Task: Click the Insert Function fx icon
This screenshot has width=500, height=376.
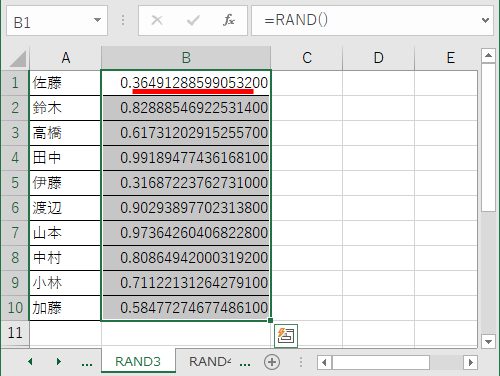Action: coord(229,20)
